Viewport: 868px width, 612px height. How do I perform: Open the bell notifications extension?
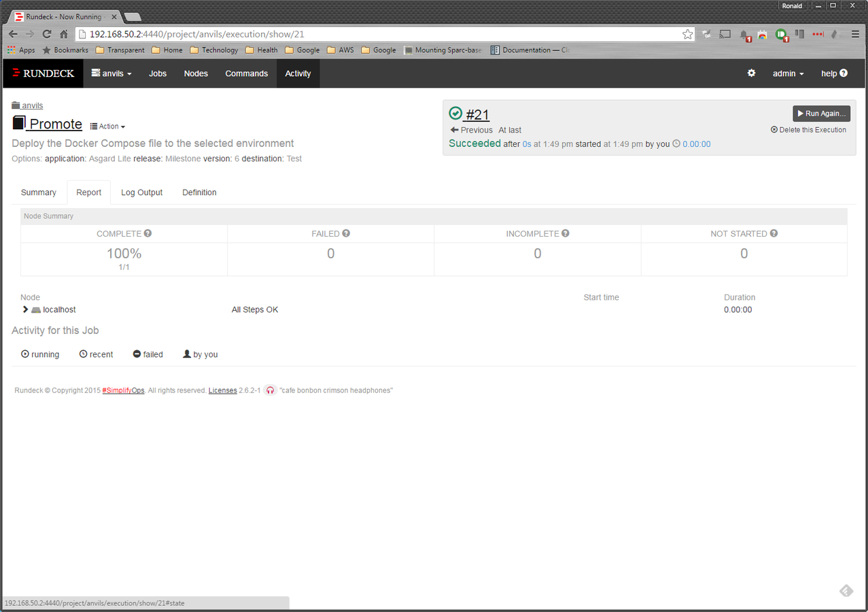[744, 35]
